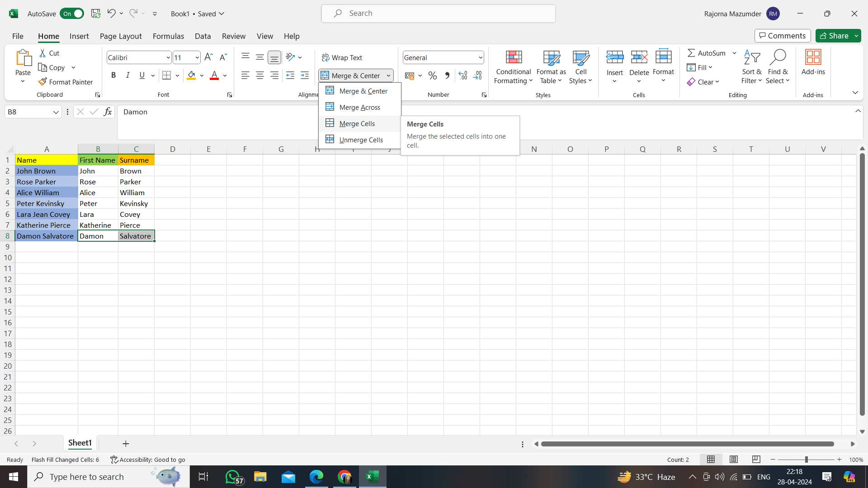The height and width of the screenshot is (488, 868).
Task: Toggle Italic formatting
Action: click(128, 75)
